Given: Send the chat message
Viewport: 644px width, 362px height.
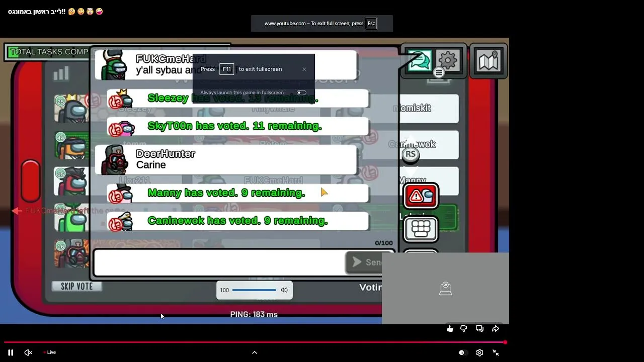Looking at the screenshot, I should pyautogui.click(x=365, y=262).
